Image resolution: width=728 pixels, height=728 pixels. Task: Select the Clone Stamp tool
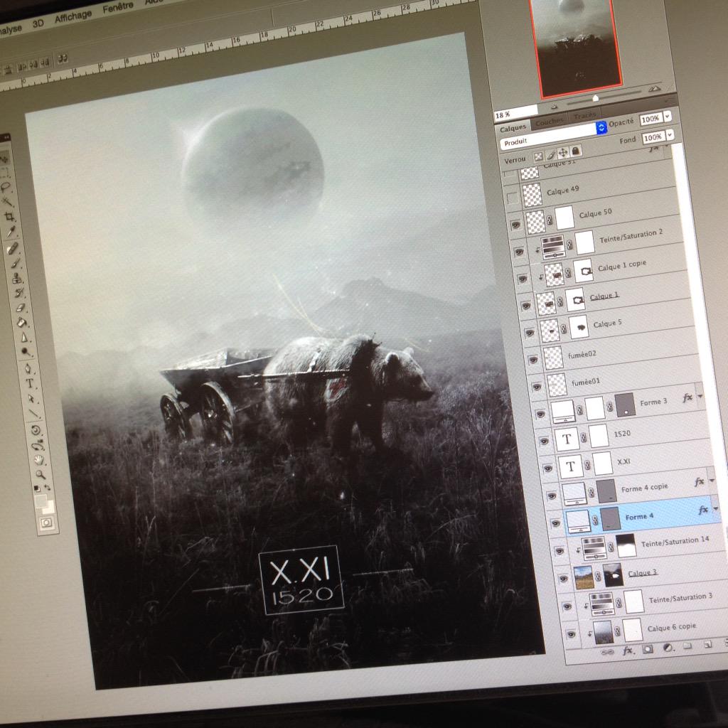(x=17, y=278)
